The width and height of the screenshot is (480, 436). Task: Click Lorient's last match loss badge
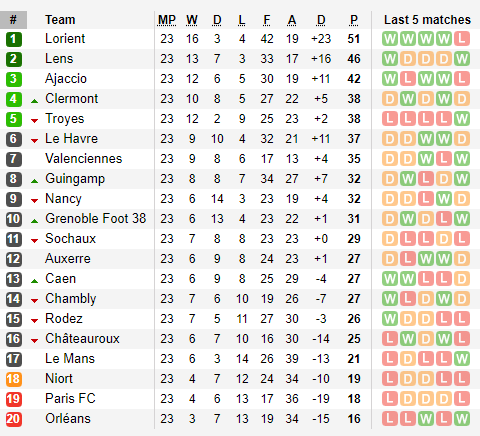tap(462, 39)
